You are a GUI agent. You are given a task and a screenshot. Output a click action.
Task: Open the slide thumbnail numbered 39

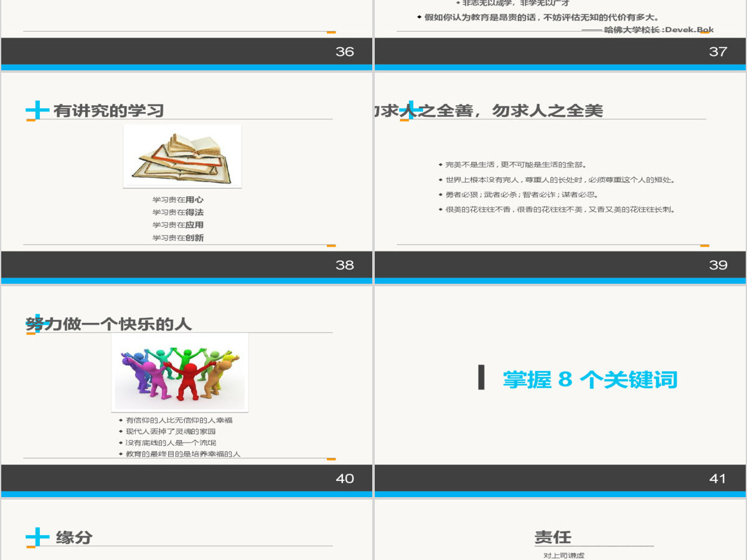560,179
